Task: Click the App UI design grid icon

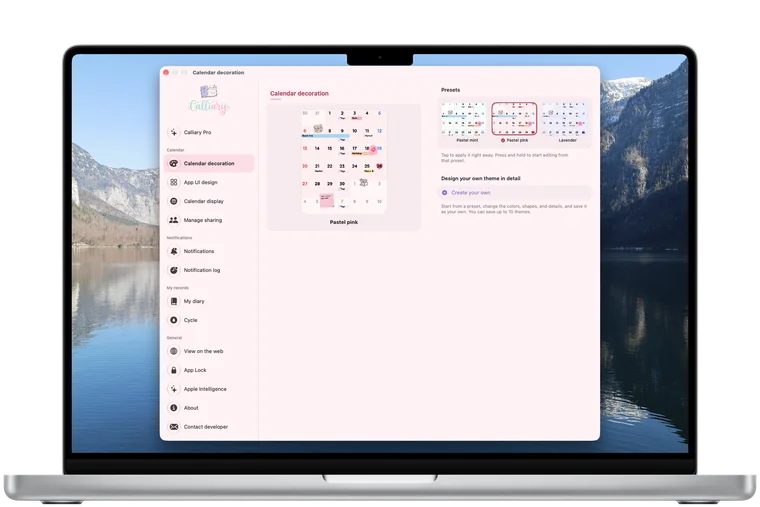Action: [x=174, y=182]
